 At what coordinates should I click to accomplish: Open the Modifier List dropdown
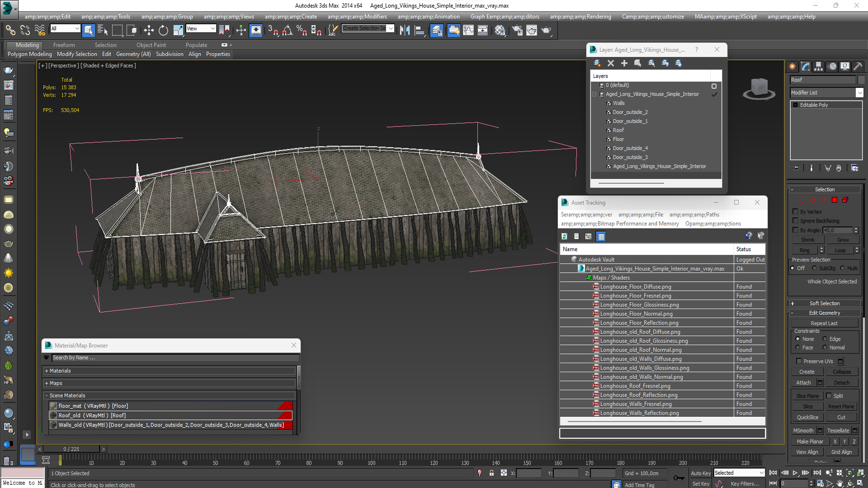click(859, 93)
